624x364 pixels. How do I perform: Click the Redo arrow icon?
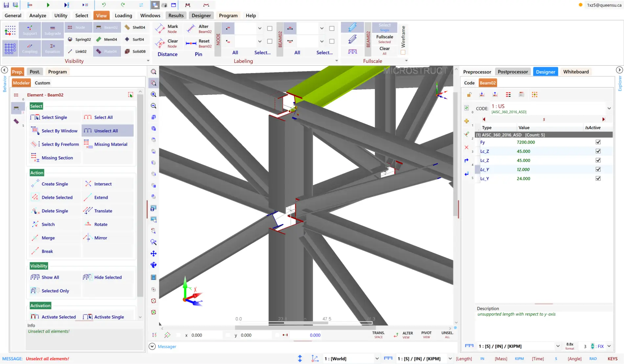point(123,5)
